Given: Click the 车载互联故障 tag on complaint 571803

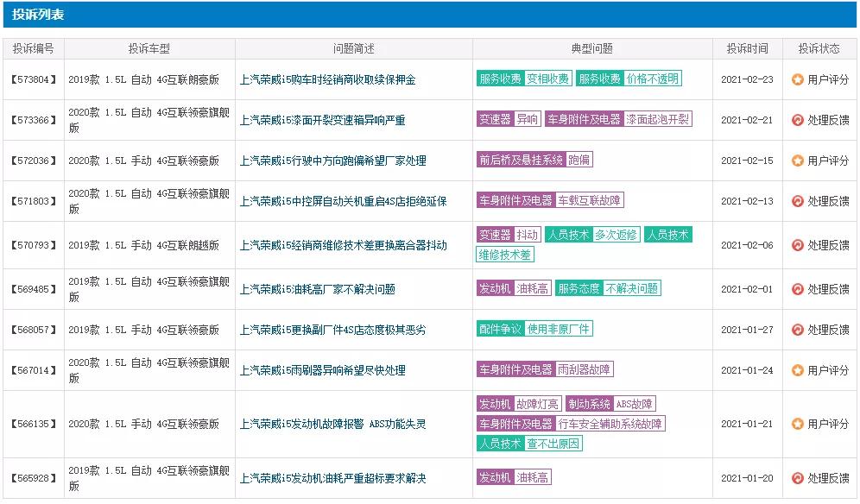Looking at the screenshot, I should 591,200.
